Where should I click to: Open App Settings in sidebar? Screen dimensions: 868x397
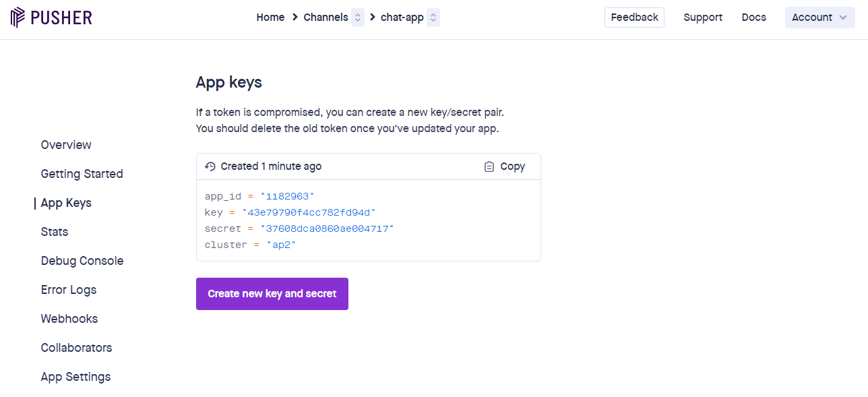[75, 377]
